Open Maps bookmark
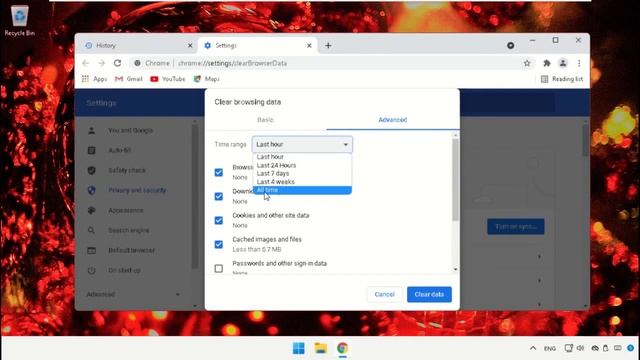Screen dimensions: 640x360 pyautogui.click(x=207, y=79)
